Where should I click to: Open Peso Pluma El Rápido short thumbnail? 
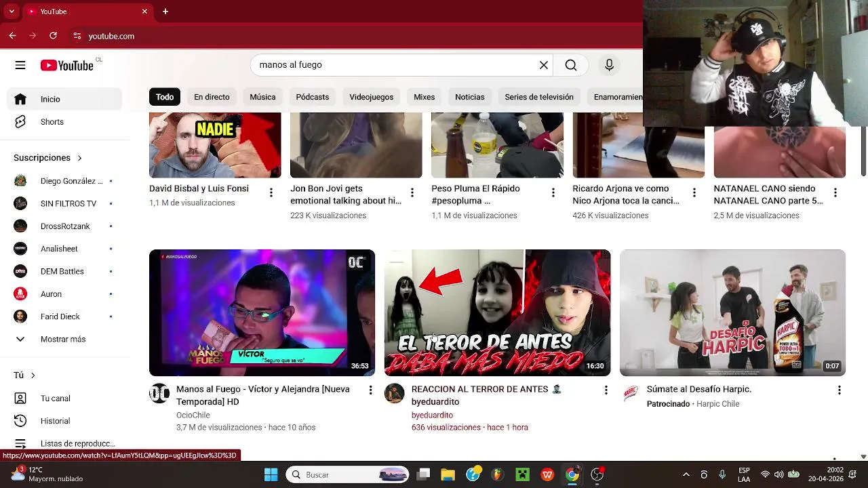point(497,146)
